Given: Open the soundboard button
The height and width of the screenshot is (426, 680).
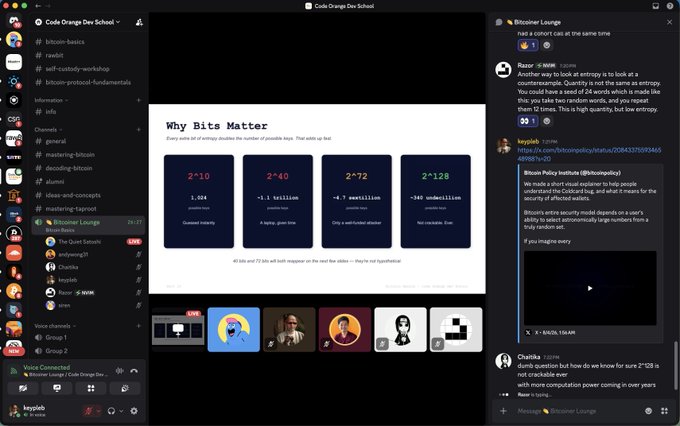Looking at the screenshot, I should (125, 388).
